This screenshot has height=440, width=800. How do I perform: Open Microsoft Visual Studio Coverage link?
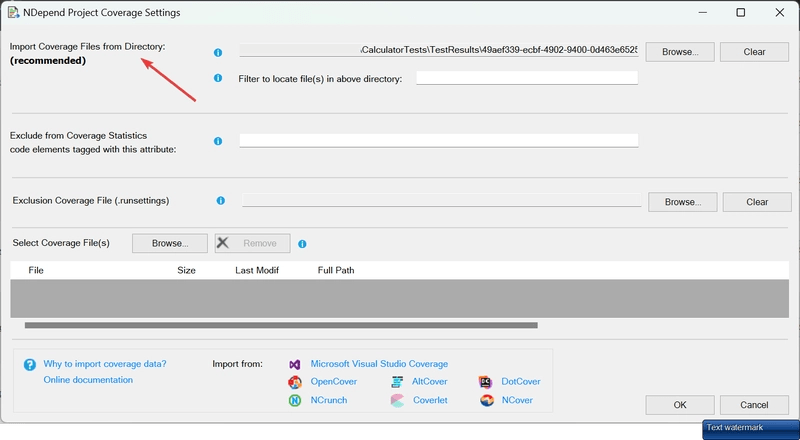(379, 364)
